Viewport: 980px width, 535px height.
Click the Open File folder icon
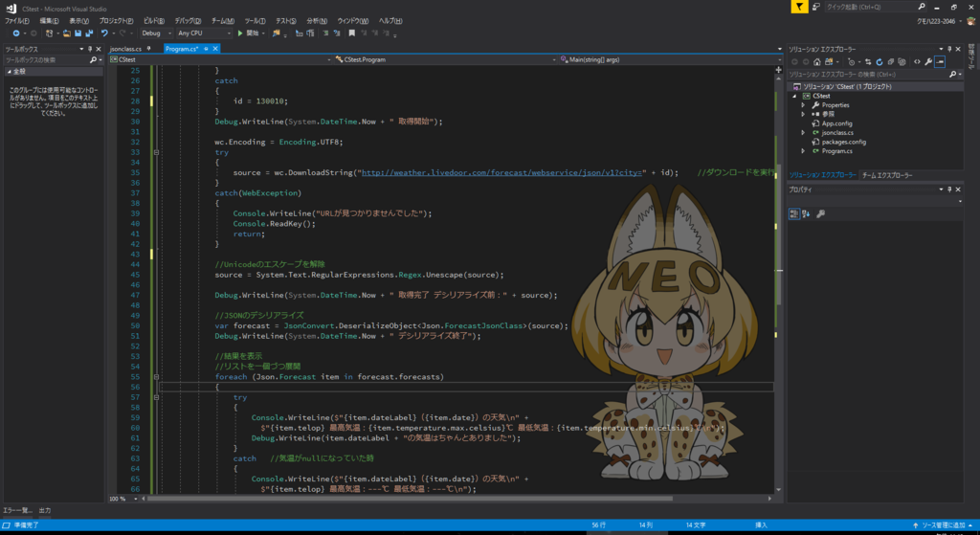tap(67, 33)
